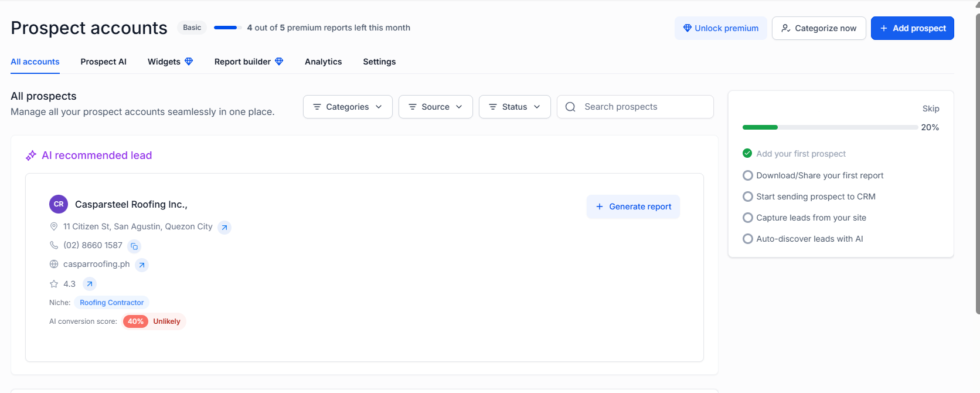The width and height of the screenshot is (980, 393).
Task: Click the Roofing Contractor niche tag
Action: click(112, 303)
